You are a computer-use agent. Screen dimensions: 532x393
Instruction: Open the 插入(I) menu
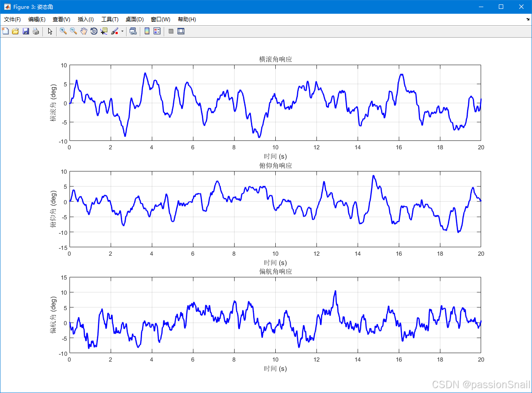point(86,19)
